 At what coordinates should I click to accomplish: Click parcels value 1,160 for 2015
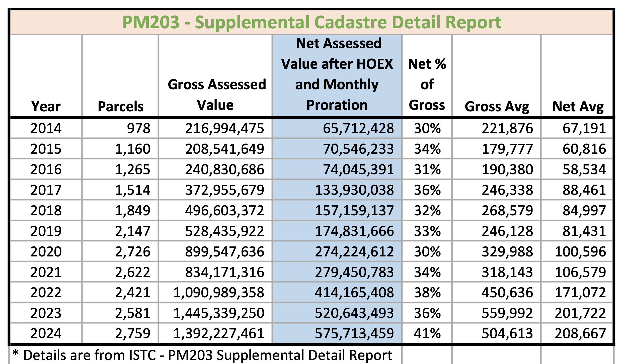pyautogui.click(x=133, y=149)
